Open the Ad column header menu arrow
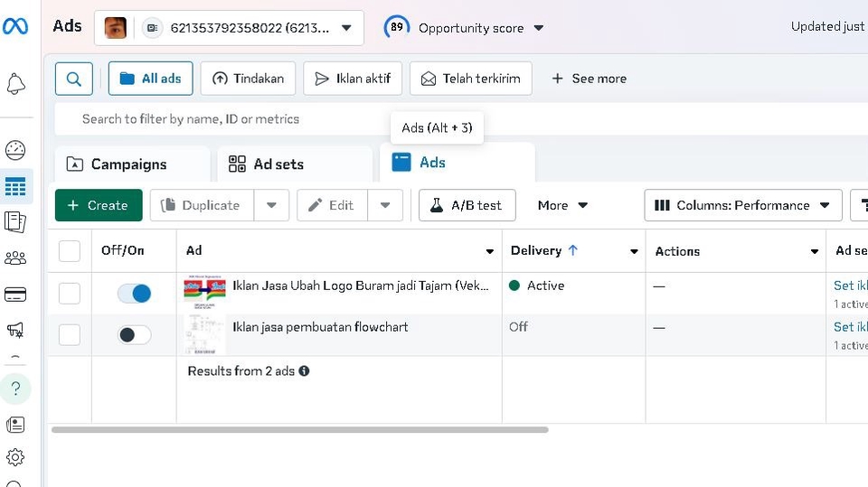Viewport: 868px width, 487px height. pyautogui.click(x=489, y=251)
